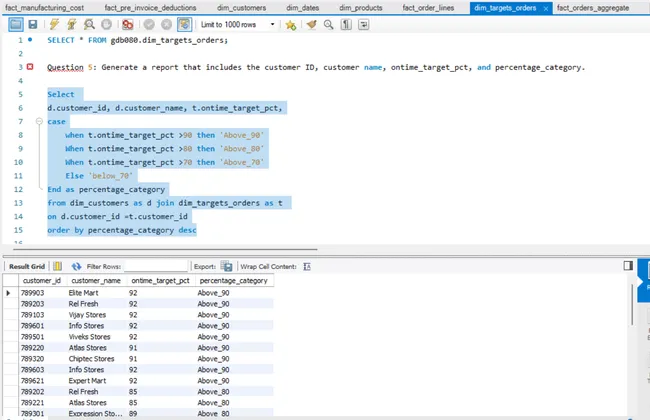This screenshot has height=420, width=650.
Task: Click statement marker dot on line 1
Action: [x=30, y=40]
